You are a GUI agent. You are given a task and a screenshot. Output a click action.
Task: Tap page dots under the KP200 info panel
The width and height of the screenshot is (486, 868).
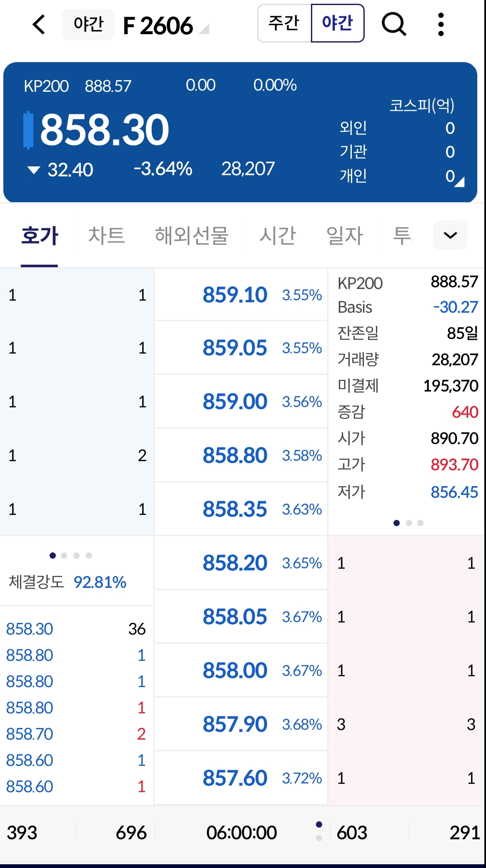tap(408, 523)
